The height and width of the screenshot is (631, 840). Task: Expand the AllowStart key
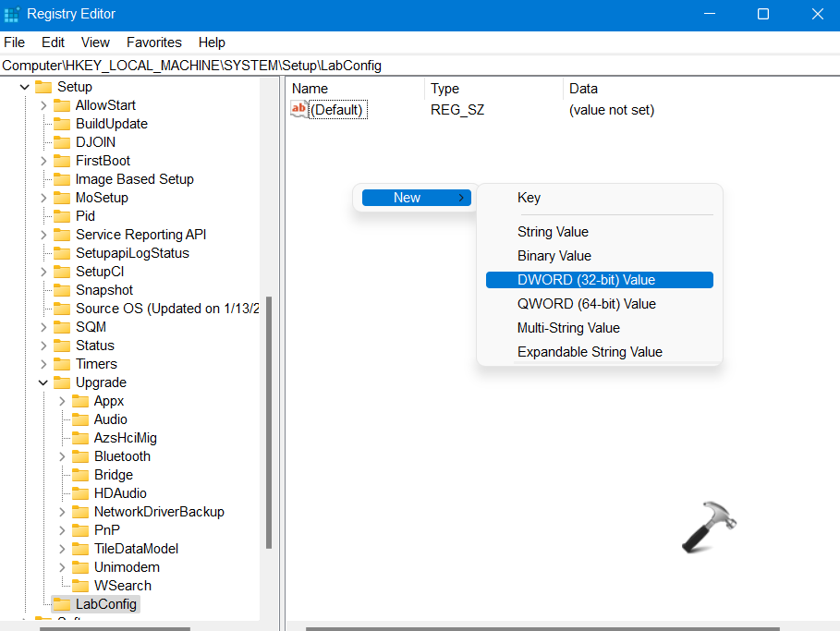(x=43, y=105)
